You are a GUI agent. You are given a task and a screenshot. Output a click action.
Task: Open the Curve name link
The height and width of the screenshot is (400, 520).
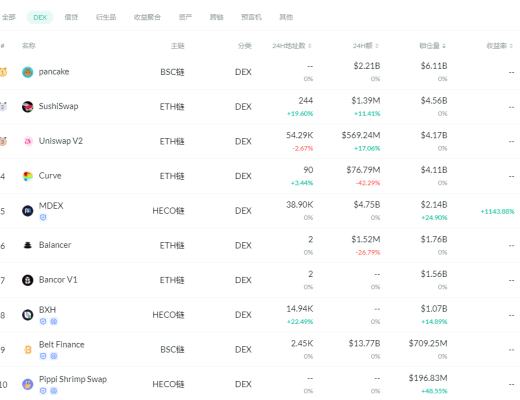50,176
